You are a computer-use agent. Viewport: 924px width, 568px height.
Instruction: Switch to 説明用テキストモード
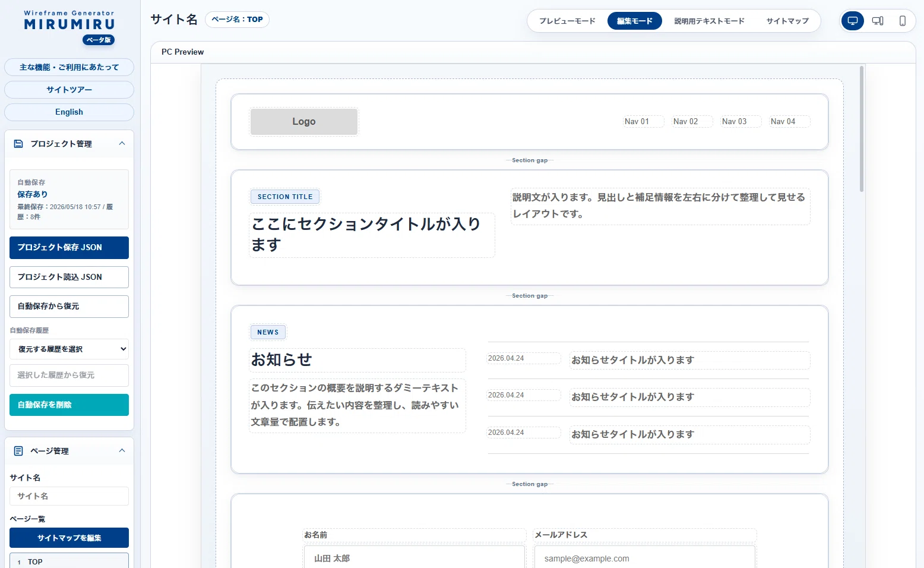pyautogui.click(x=709, y=21)
